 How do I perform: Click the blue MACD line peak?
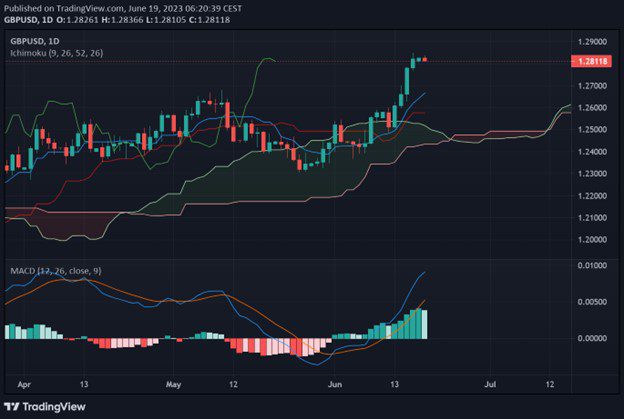[423, 272]
